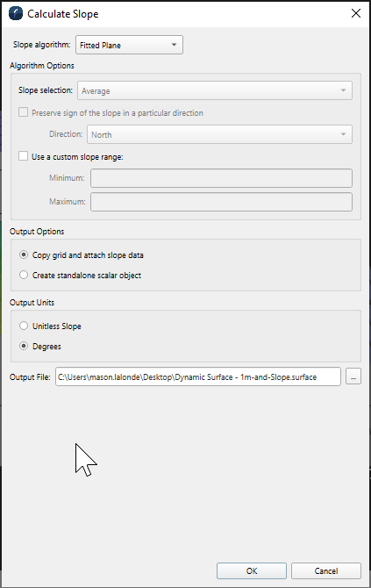The image size is (371, 588).
Task: Click the Output Units section label
Action: click(x=32, y=303)
